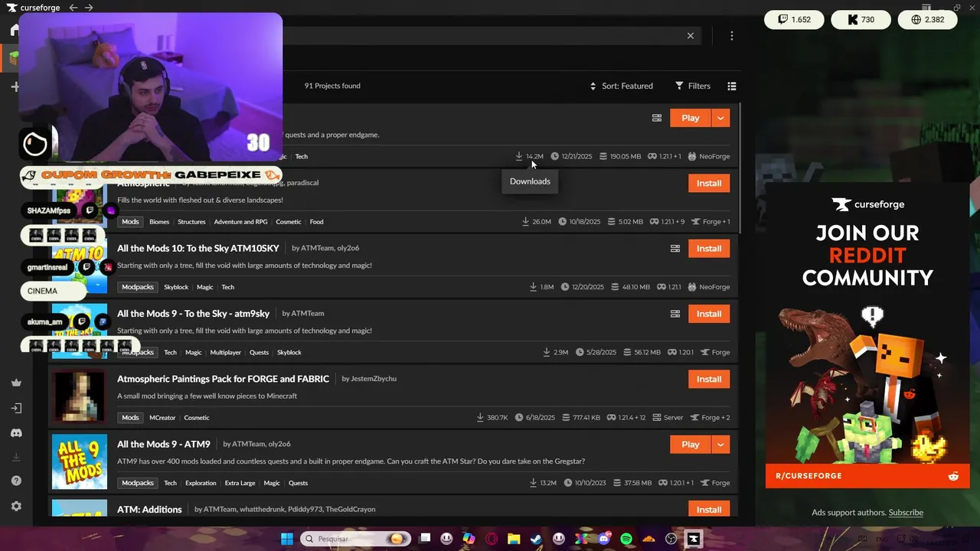Open the Subscribe link under the ad

(x=906, y=513)
